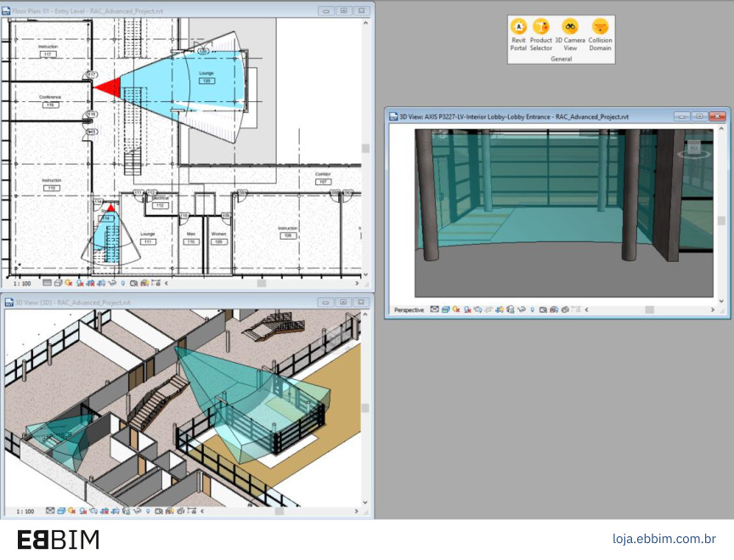The width and height of the screenshot is (734, 560).
Task: Toggle Shadows in Floor Plan window
Action: 80,283
